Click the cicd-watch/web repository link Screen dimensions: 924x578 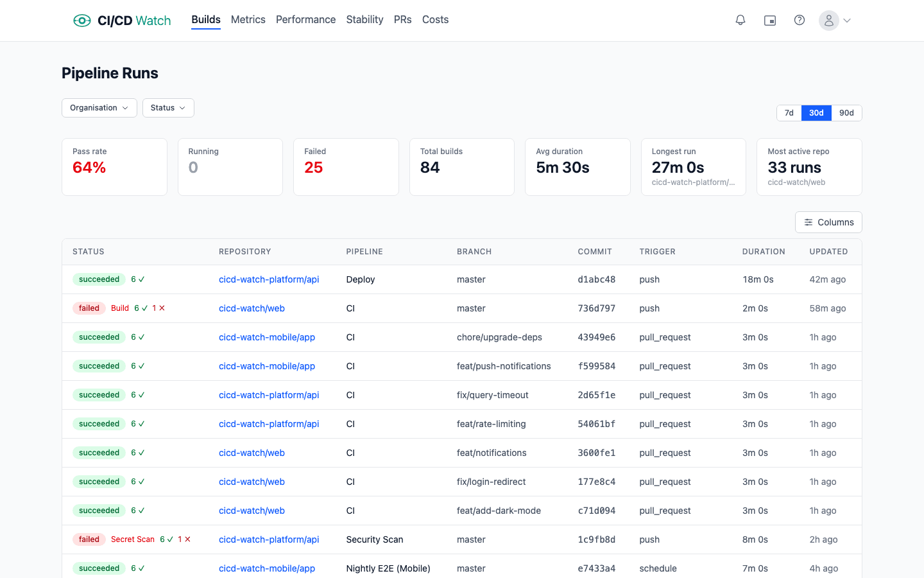(252, 308)
